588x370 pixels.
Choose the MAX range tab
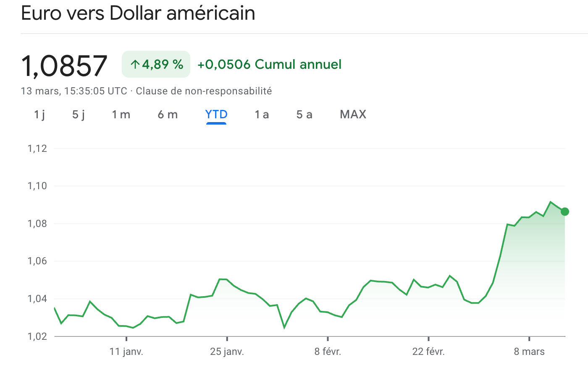coord(353,115)
